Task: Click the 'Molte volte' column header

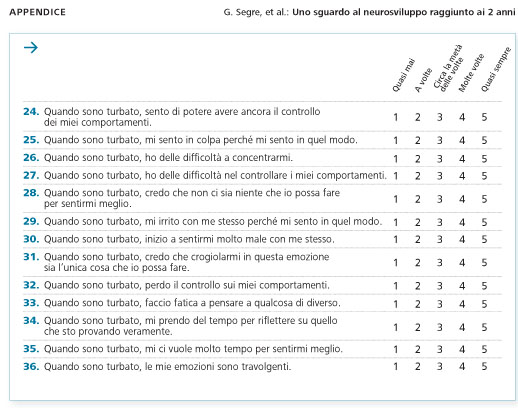Action: pos(471,73)
